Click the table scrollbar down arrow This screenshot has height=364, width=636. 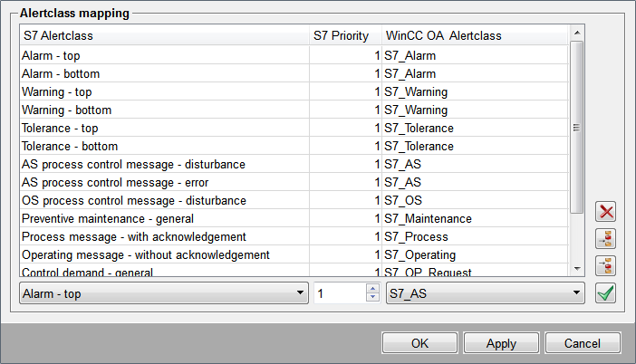coord(577,268)
